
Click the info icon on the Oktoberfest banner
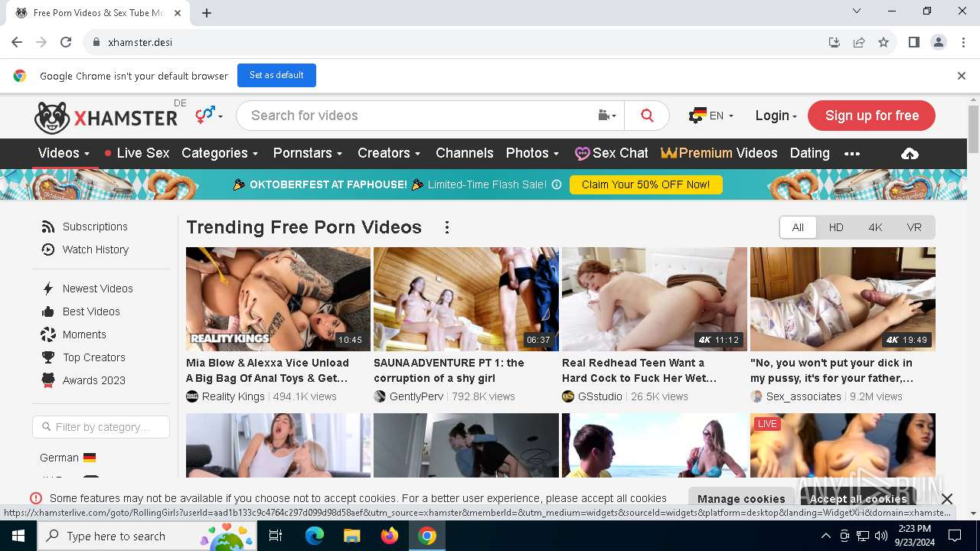point(557,184)
